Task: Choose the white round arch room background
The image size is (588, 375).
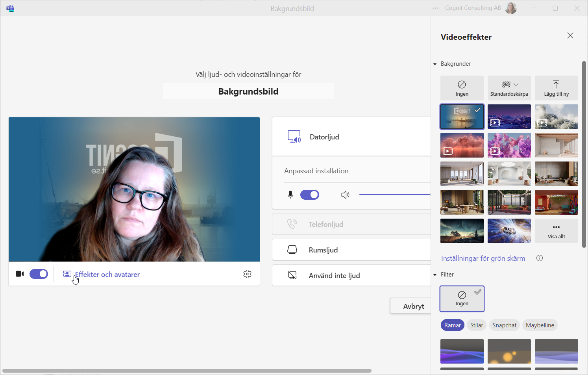Action: pyautogui.click(x=509, y=174)
